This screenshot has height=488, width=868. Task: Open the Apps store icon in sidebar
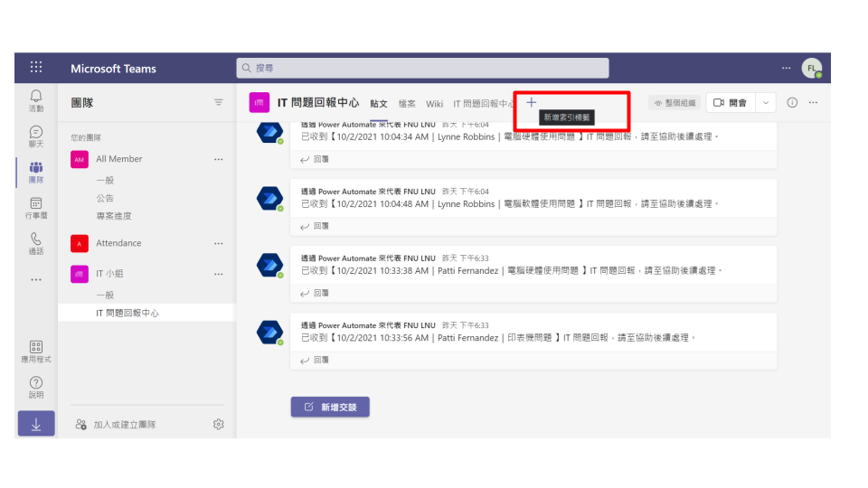[36, 352]
